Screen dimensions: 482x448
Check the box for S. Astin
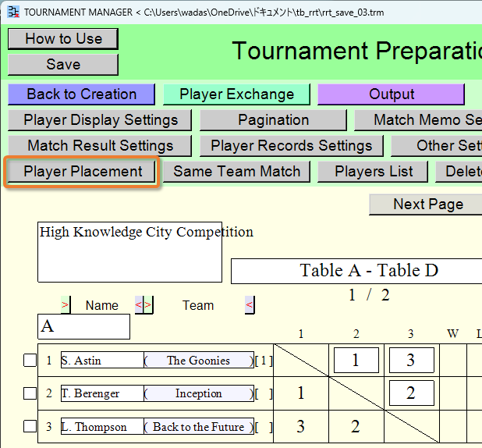30,361
